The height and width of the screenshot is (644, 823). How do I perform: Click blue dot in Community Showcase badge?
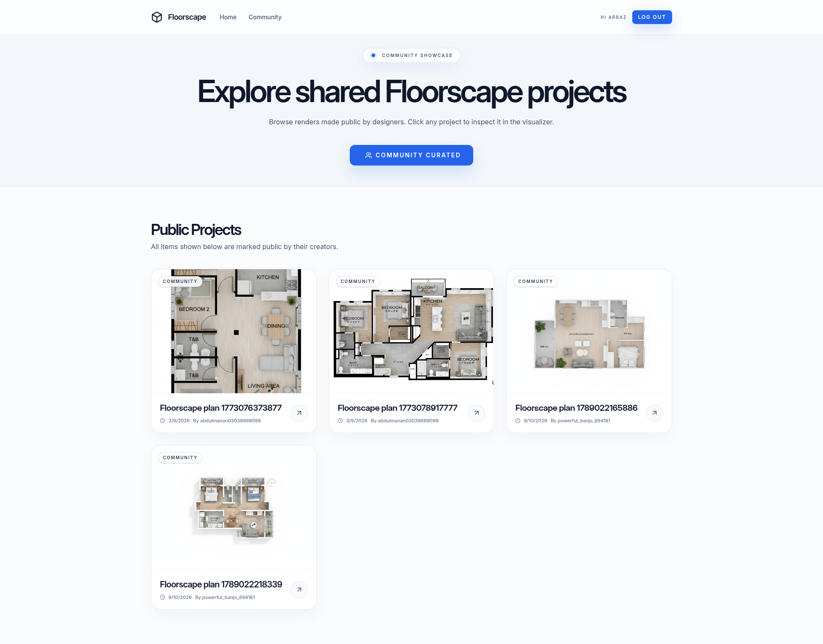(373, 55)
